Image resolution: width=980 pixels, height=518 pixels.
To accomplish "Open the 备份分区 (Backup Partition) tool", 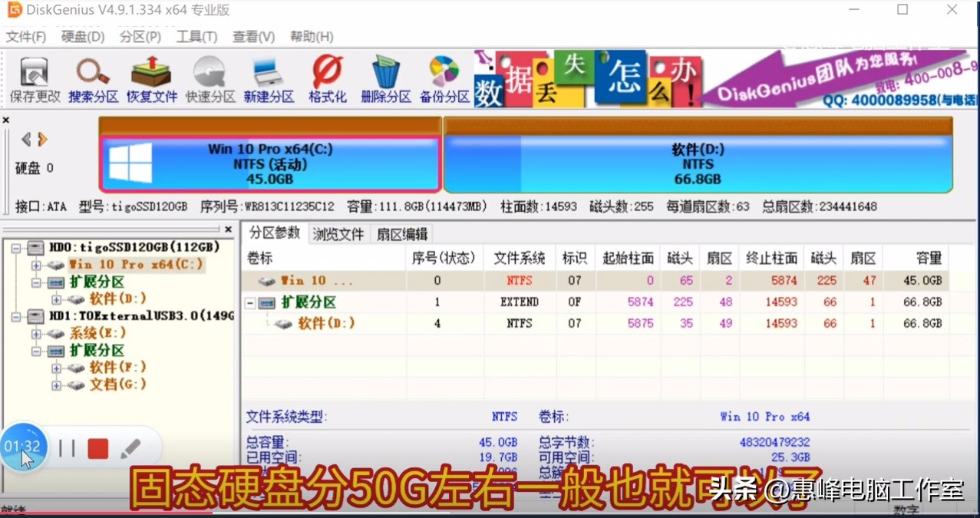I will [444, 77].
